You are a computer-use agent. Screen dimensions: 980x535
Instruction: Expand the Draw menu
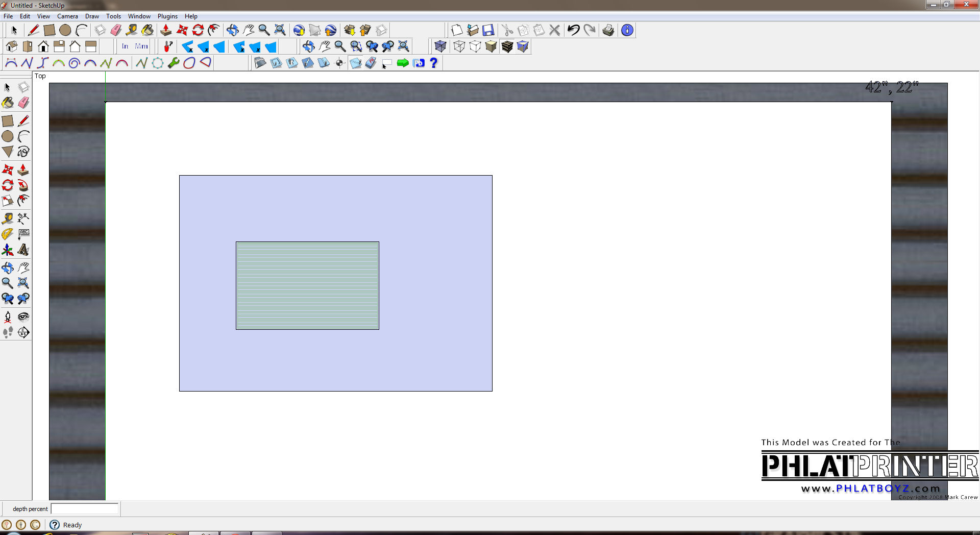point(92,16)
